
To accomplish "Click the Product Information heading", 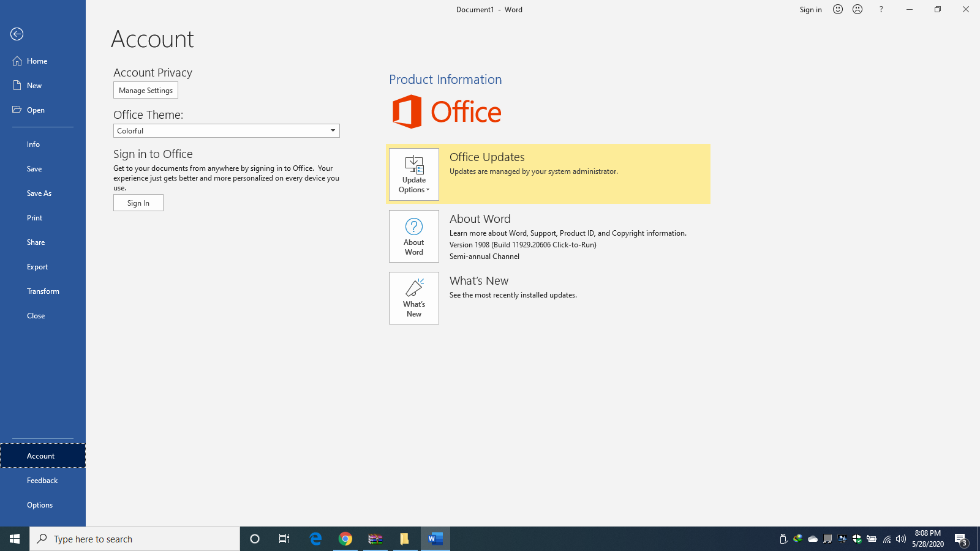I will coord(445,80).
